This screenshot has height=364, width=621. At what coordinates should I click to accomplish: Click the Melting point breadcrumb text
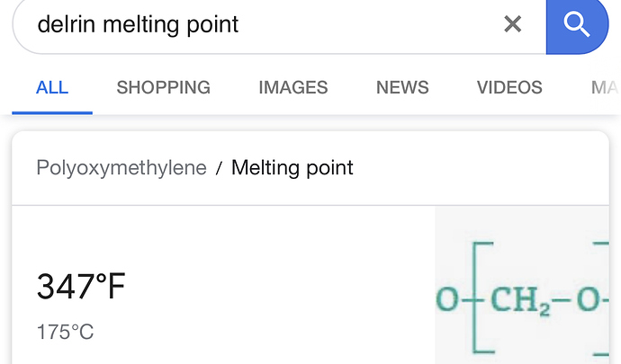point(292,168)
